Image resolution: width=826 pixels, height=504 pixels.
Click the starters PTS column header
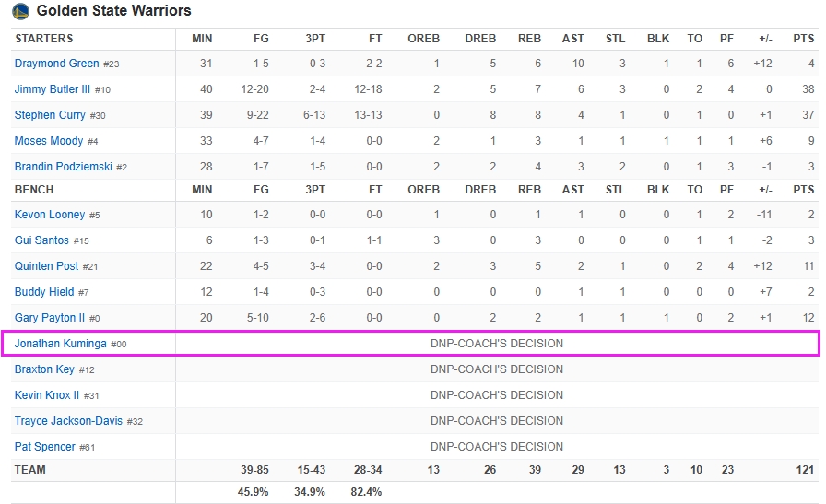click(803, 39)
